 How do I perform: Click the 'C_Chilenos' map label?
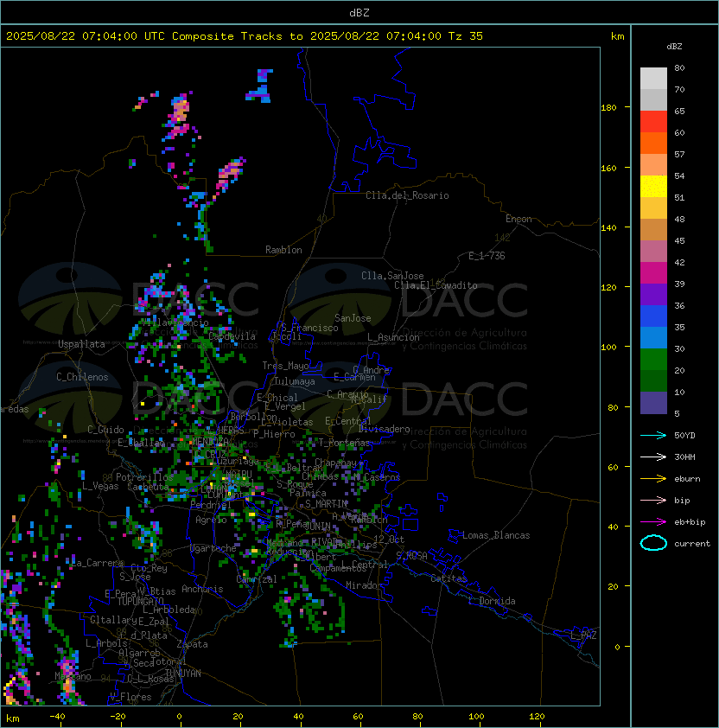pos(82,377)
